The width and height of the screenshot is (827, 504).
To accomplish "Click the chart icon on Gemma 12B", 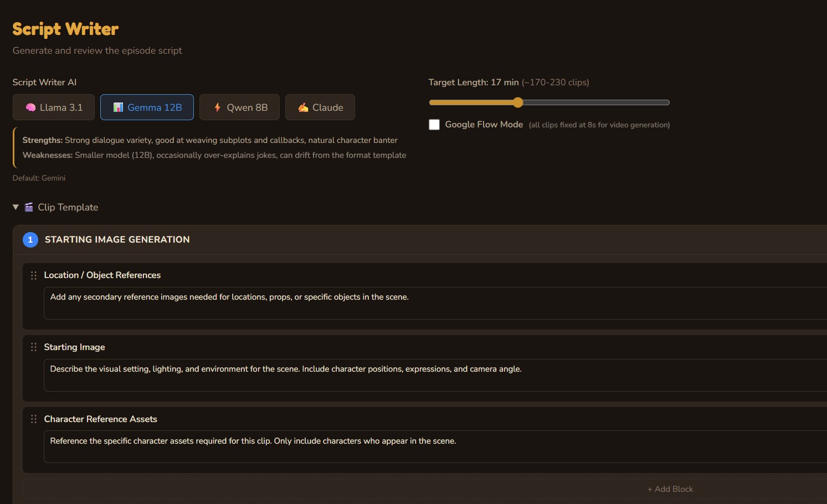I will click(118, 107).
